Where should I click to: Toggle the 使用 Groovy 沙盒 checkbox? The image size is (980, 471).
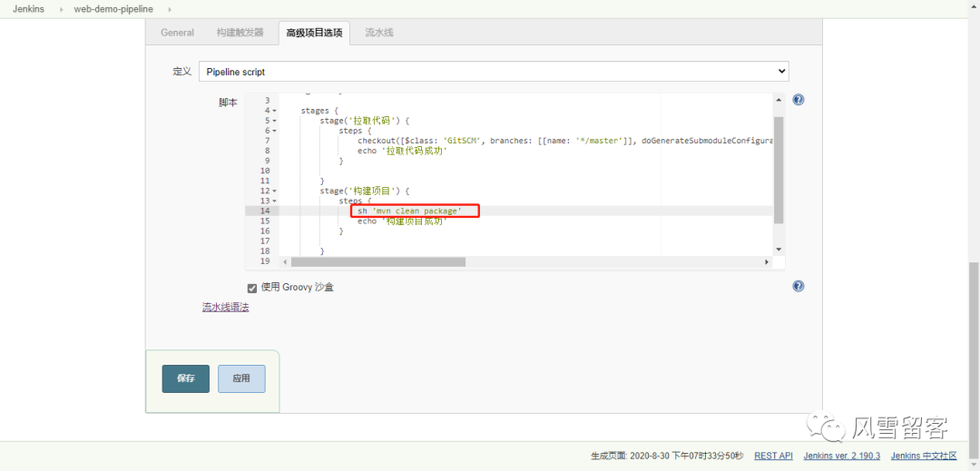[x=252, y=288]
